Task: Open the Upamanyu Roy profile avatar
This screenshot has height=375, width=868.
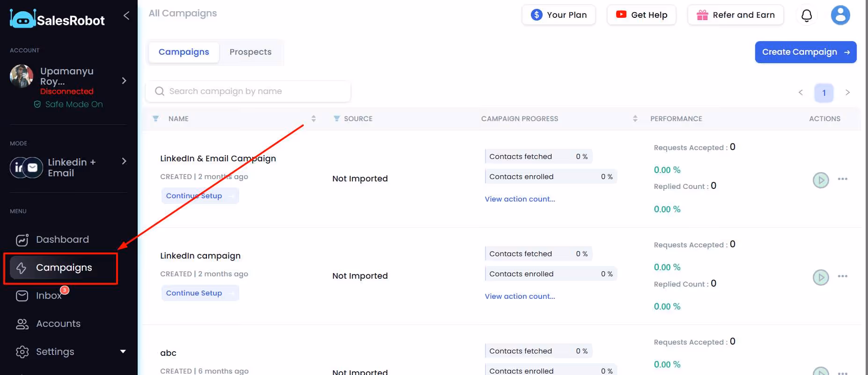Action: click(x=22, y=76)
